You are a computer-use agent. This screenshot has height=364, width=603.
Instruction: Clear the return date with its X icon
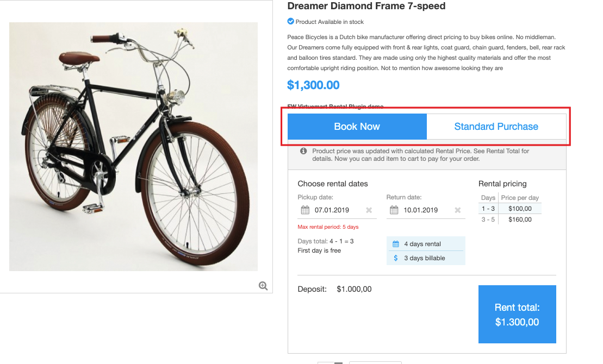point(457,210)
